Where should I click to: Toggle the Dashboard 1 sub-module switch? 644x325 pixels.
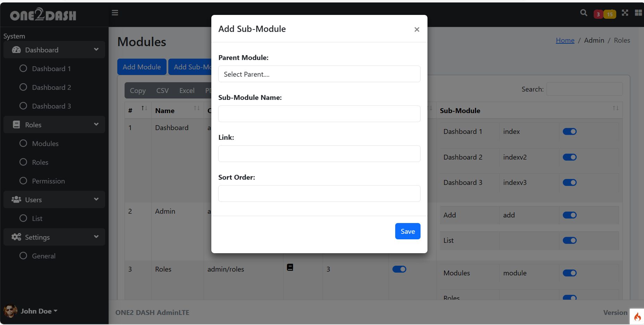(x=569, y=131)
